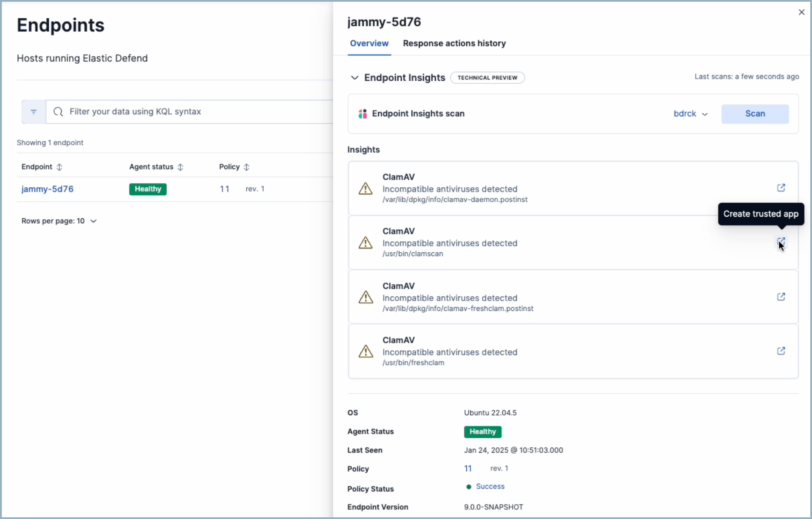The image size is (812, 519).
Task: Click the Scan button
Action: tap(755, 114)
